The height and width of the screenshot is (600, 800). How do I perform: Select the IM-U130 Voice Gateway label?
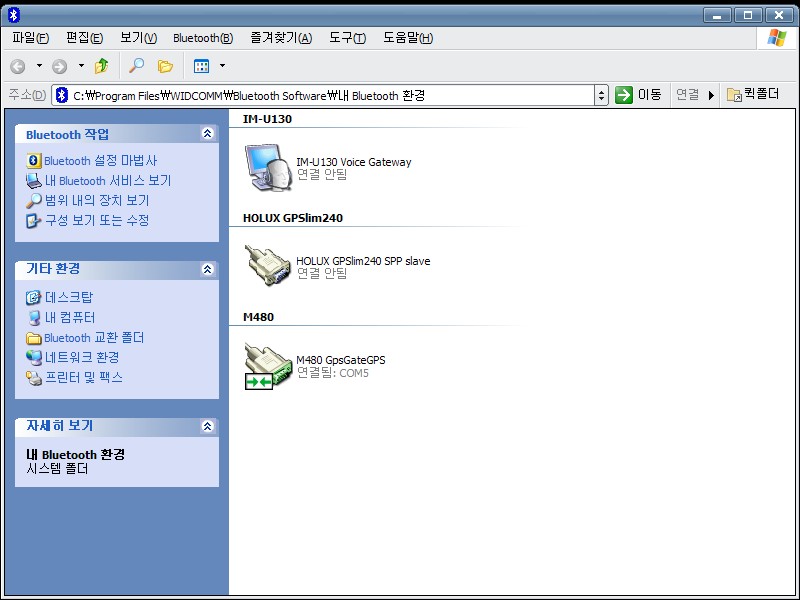point(354,162)
